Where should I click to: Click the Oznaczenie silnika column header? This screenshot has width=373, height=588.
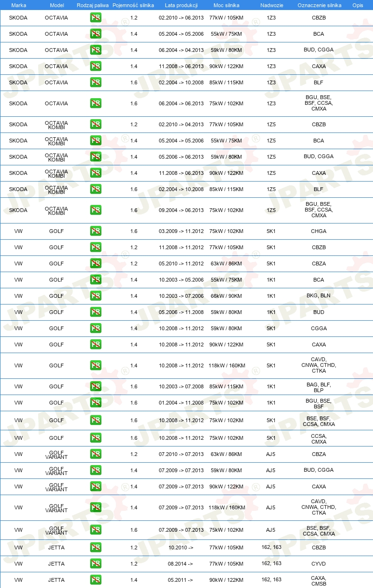point(319,5)
